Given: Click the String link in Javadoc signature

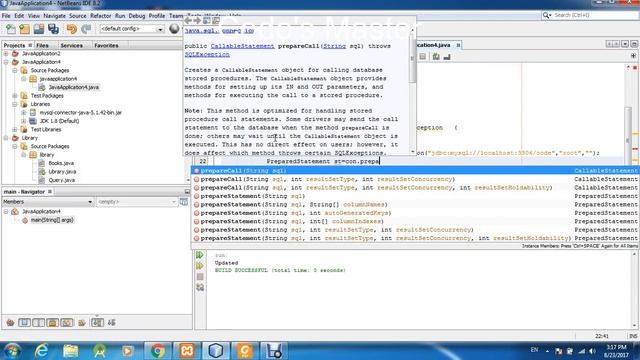Looking at the screenshot, I should pos(334,46).
